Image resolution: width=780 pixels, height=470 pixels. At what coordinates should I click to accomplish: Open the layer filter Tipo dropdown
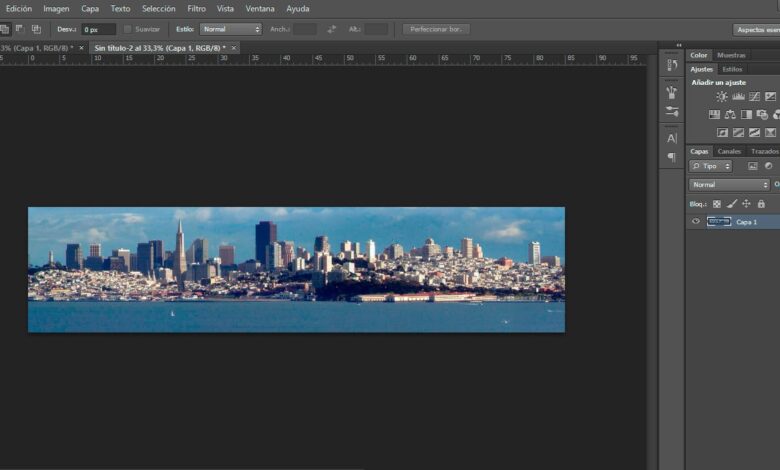coord(711,166)
